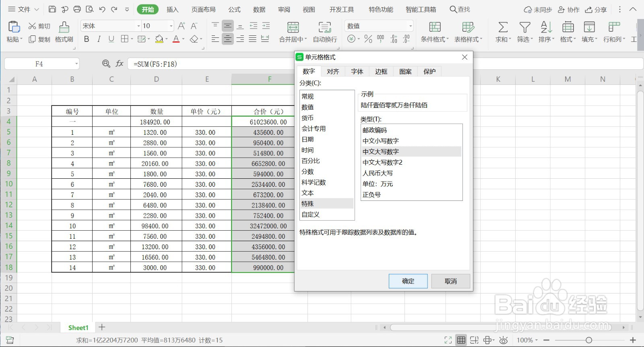Viewport: 644px width, 347px height.
Task: Click the Copy (复制) icon
Action: click(32, 39)
